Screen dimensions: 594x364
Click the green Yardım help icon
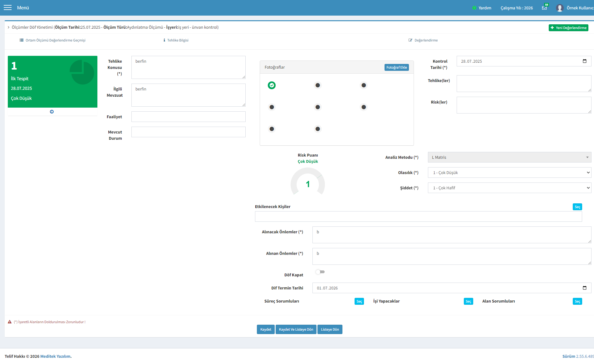[x=474, y=8]
